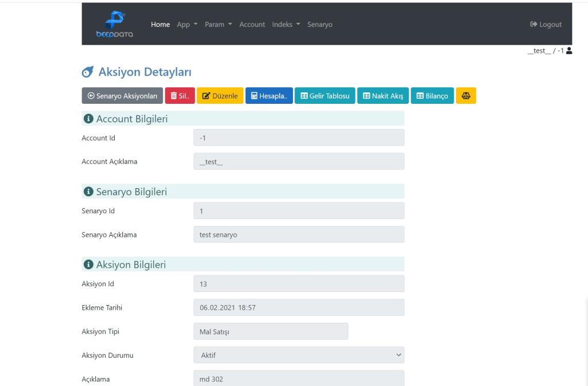Click the beepdata logo
Viewport: 588px width, 386px height.
point(114,24)
